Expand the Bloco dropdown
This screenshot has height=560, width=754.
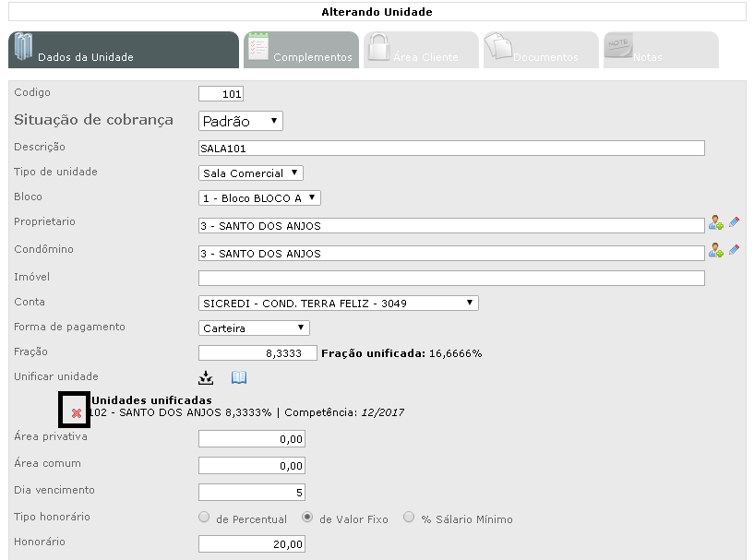click(x=259, y=198)
